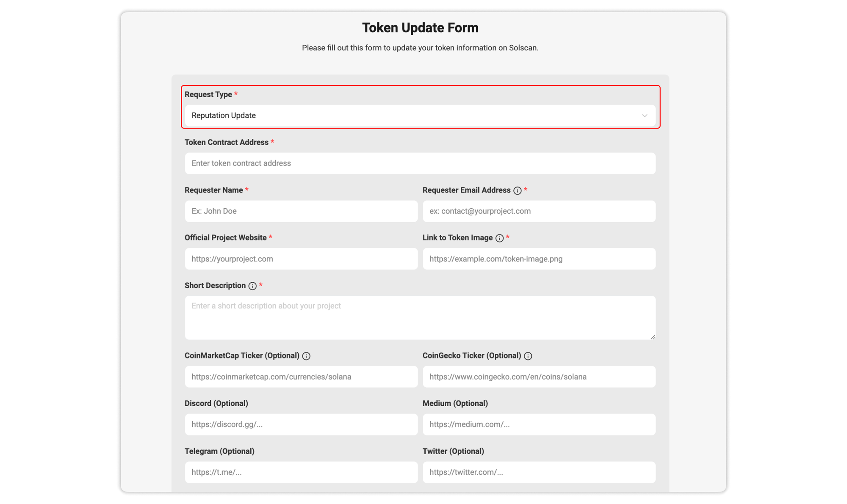Screen dimensions: 847x504
Task: Click the CoinGecko Ticker info icon
Action: point(528,356)
